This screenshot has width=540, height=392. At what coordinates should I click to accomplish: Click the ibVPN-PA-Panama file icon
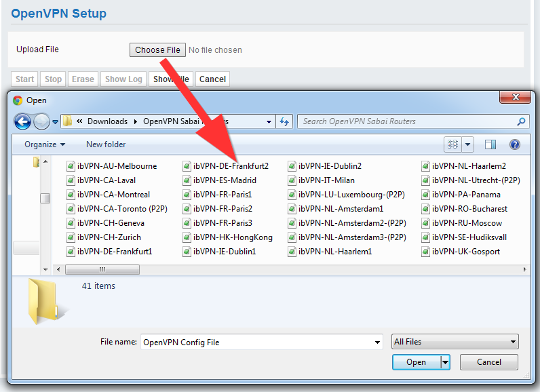click(425, 195)
